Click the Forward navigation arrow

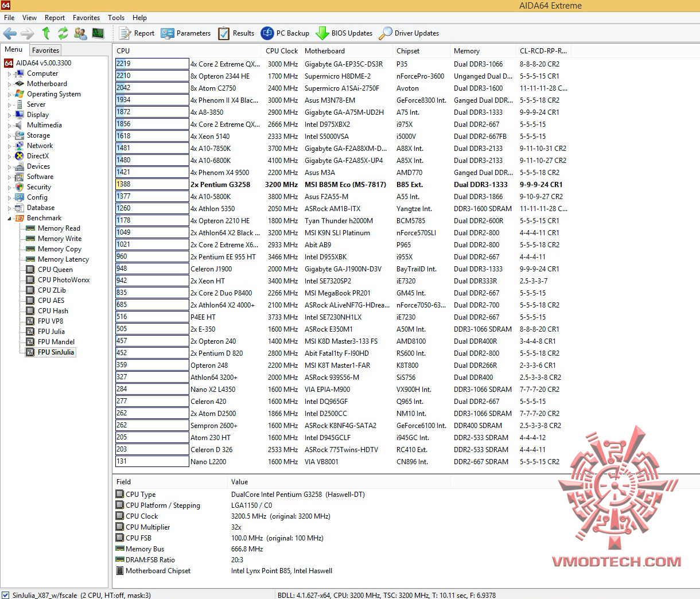[28, 33]
